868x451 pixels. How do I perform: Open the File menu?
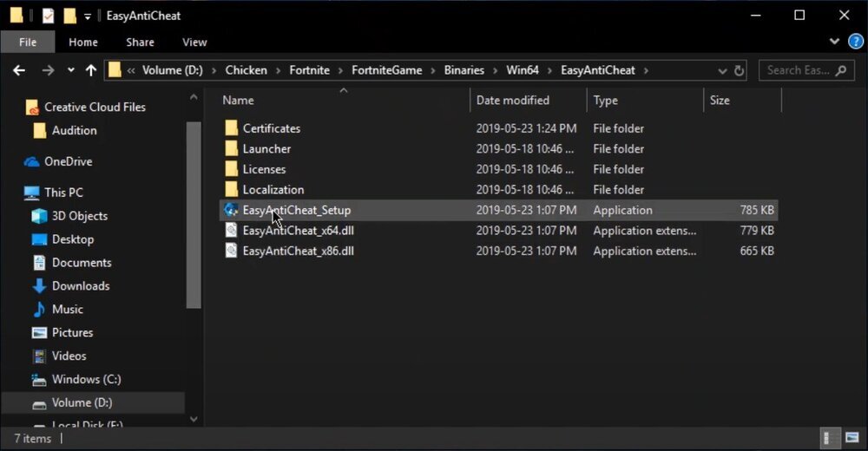tap(28, 42)
